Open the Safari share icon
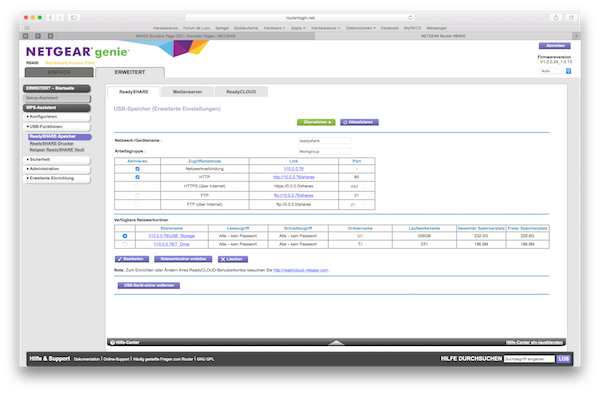 [x=556, y=18]
